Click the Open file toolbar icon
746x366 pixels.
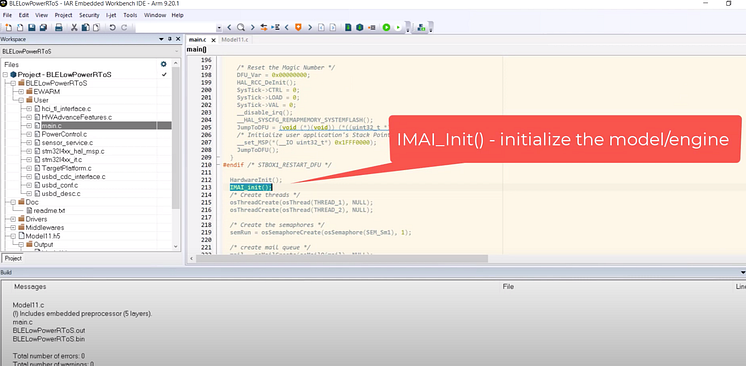tap(20, 28)
